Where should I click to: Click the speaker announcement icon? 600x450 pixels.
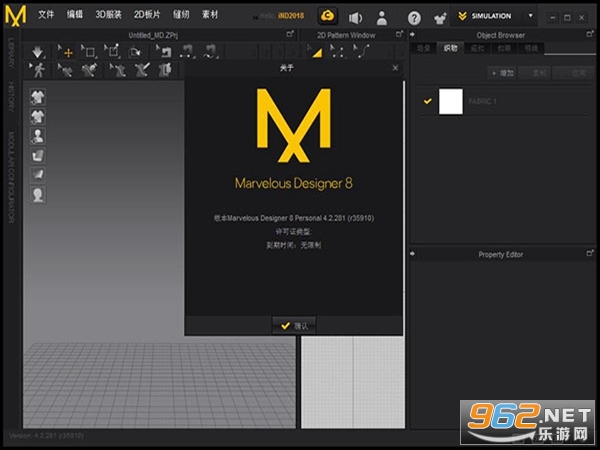(x=355, y=17)
